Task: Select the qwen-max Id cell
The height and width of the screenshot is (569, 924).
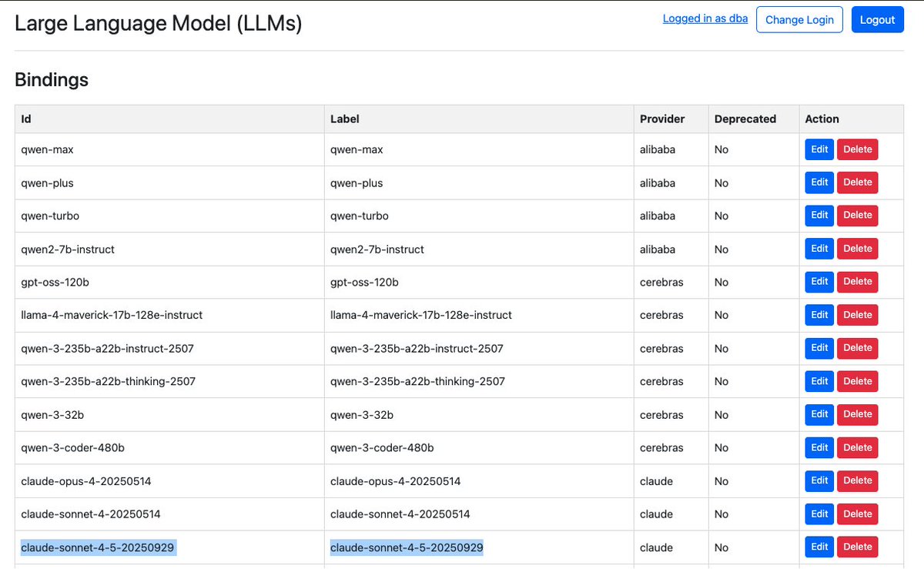Action: click(169, 149)
